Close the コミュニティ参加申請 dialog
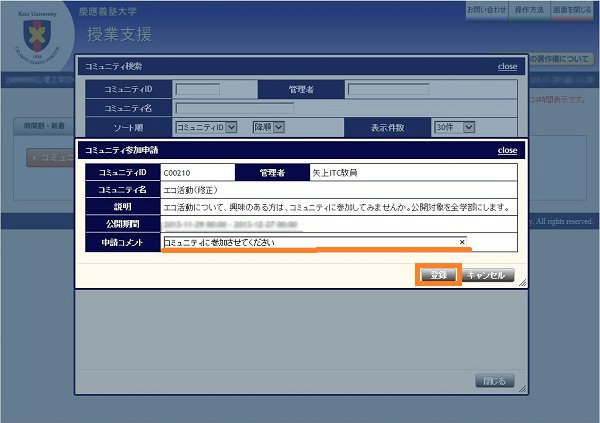This screenshot has width=600, height=423. [507, 150]
